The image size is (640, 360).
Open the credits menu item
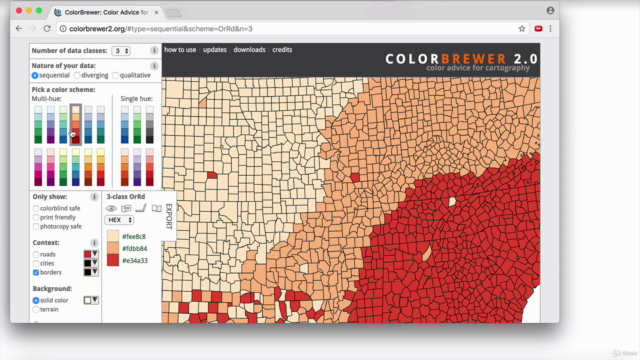(282, 50)
